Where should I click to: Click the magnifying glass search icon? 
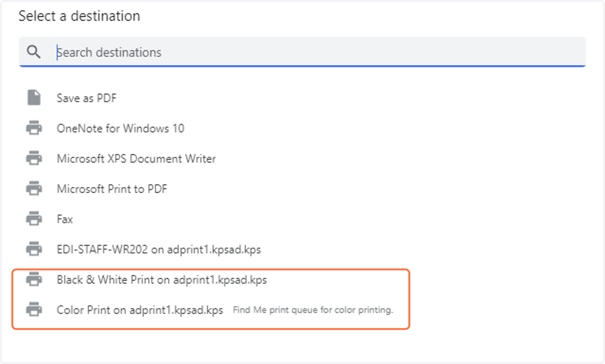(34, 52)
